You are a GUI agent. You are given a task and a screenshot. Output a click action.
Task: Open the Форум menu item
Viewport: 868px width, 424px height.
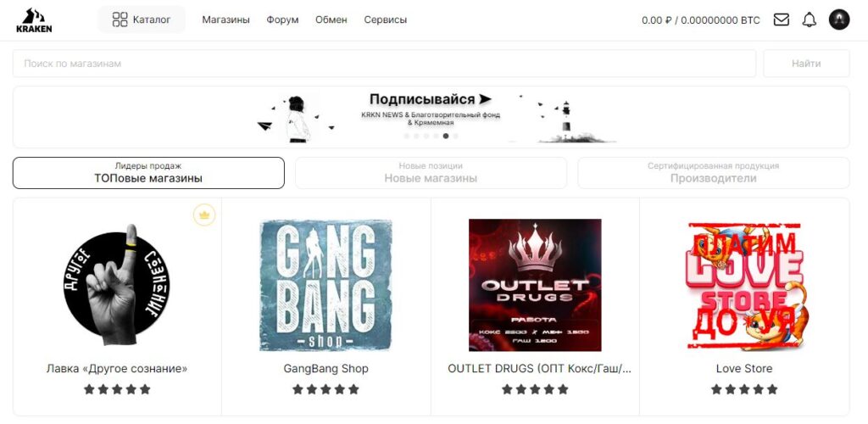282,20
